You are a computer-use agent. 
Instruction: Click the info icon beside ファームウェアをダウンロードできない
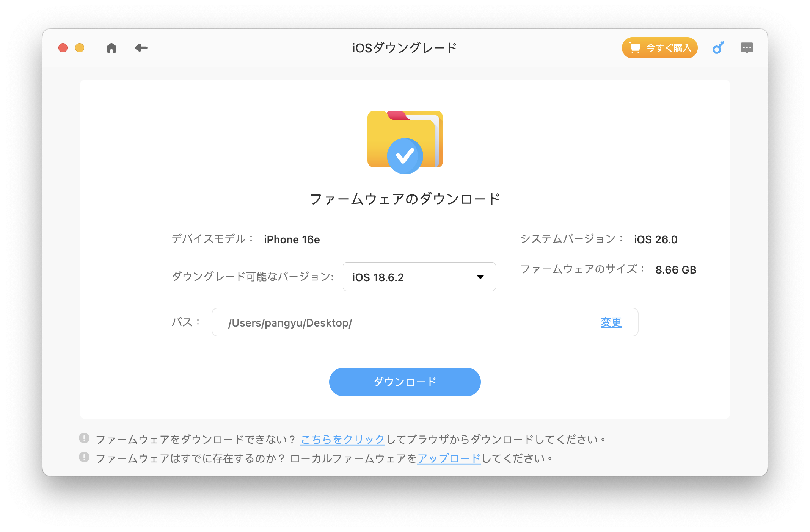[x=84, y=438]
